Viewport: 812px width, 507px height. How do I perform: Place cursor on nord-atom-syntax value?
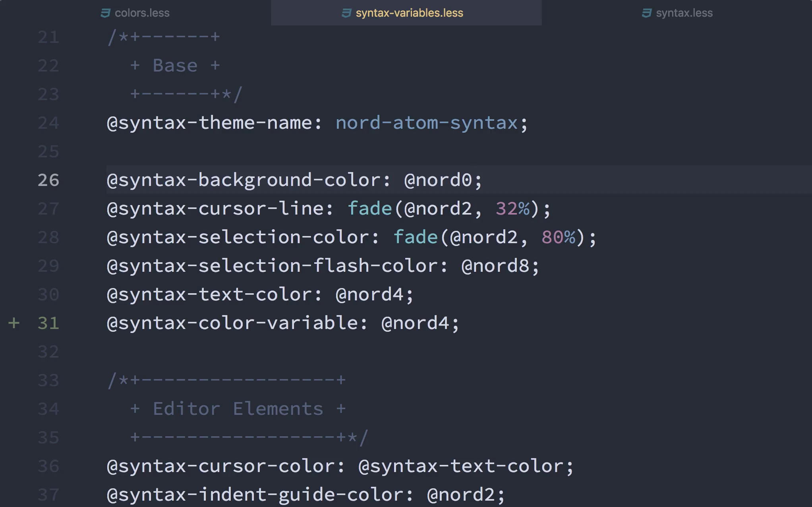(x=426, y=123)
